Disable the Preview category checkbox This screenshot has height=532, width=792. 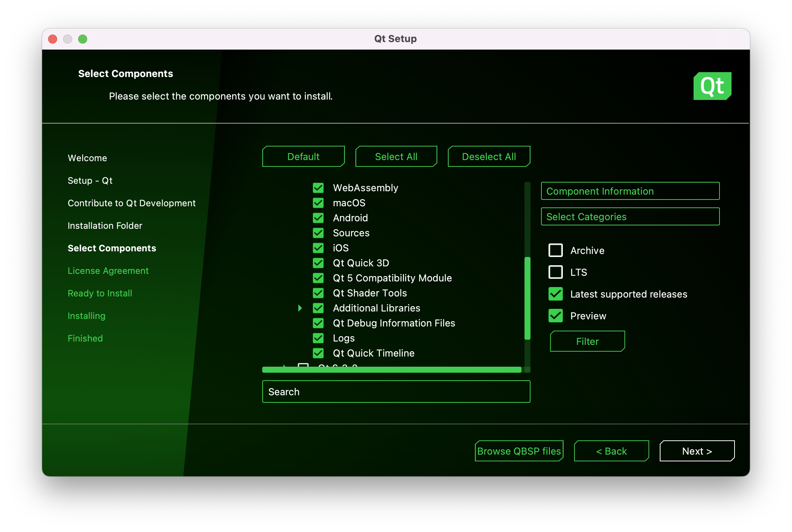tap(555, 316)
